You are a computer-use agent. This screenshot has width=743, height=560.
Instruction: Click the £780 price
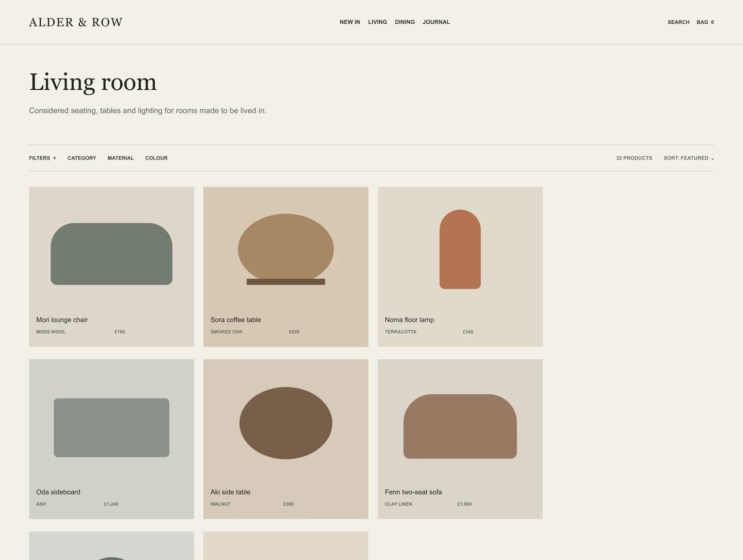coord(120,332)
